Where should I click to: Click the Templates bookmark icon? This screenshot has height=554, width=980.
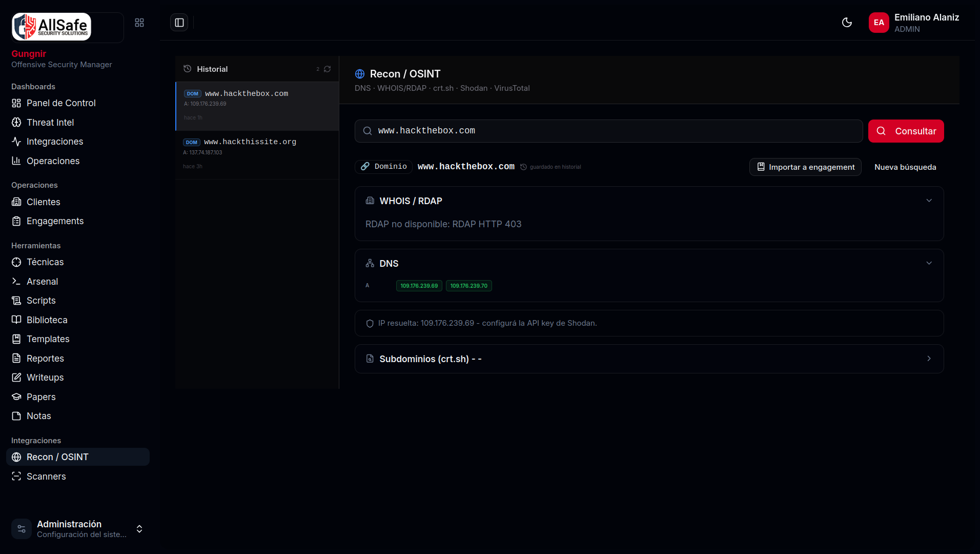[x=16, y=339]
